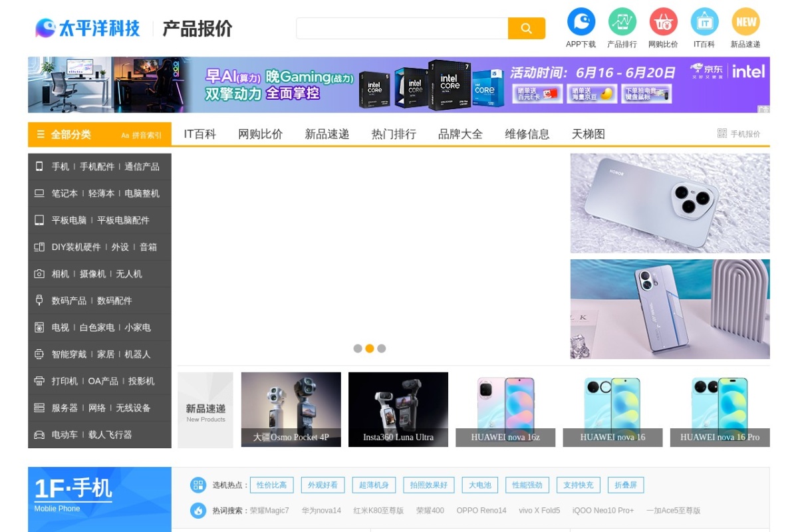Click the car icon beside 电动车
The height and width of the screenshot is (532, 798).
(x=39, y=435)
